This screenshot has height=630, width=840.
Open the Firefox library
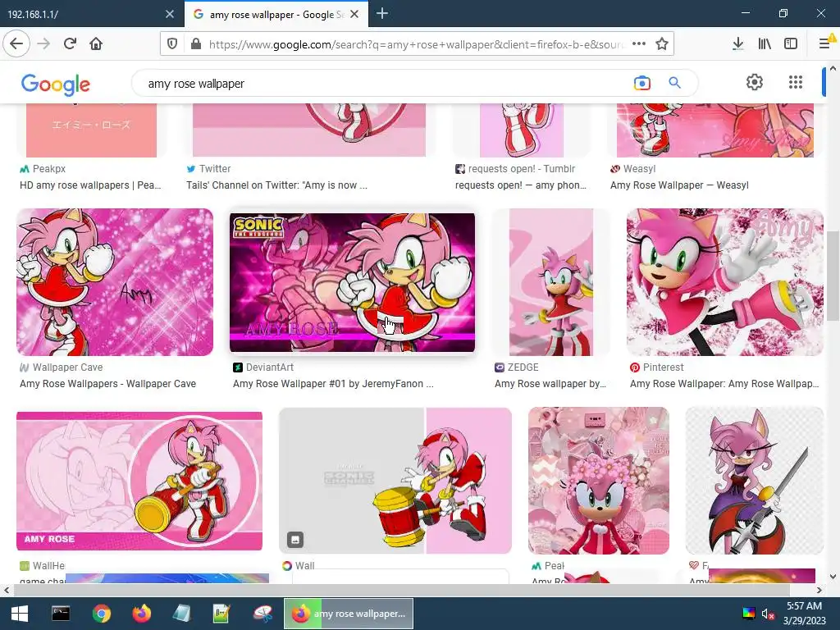(765, 44)
